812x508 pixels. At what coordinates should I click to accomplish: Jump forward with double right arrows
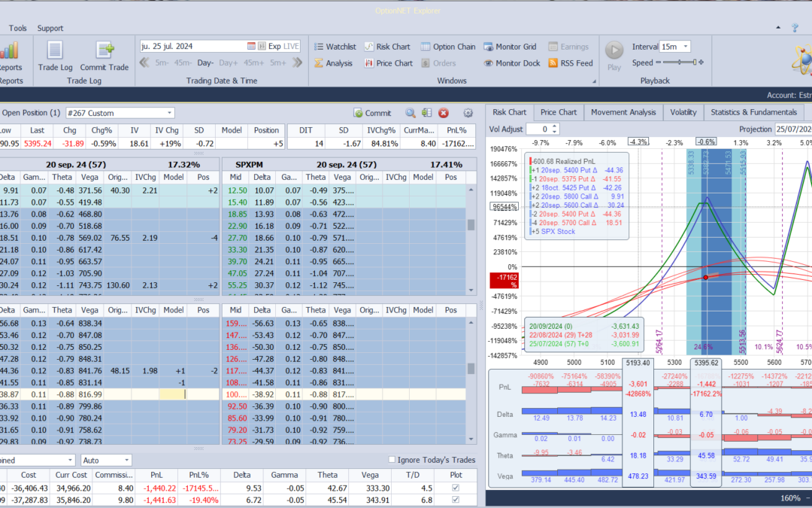click(x=297, y=62)
